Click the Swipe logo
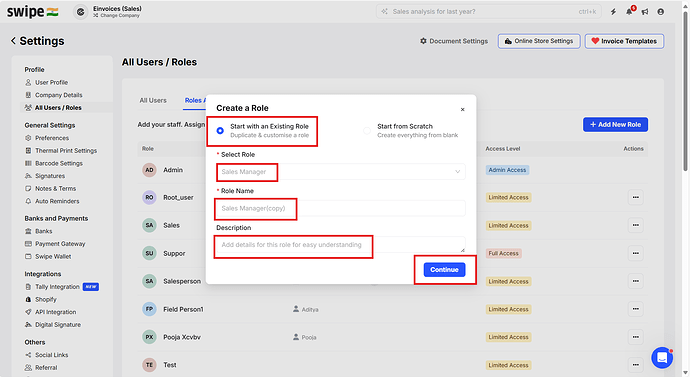 tap(32, 12)
